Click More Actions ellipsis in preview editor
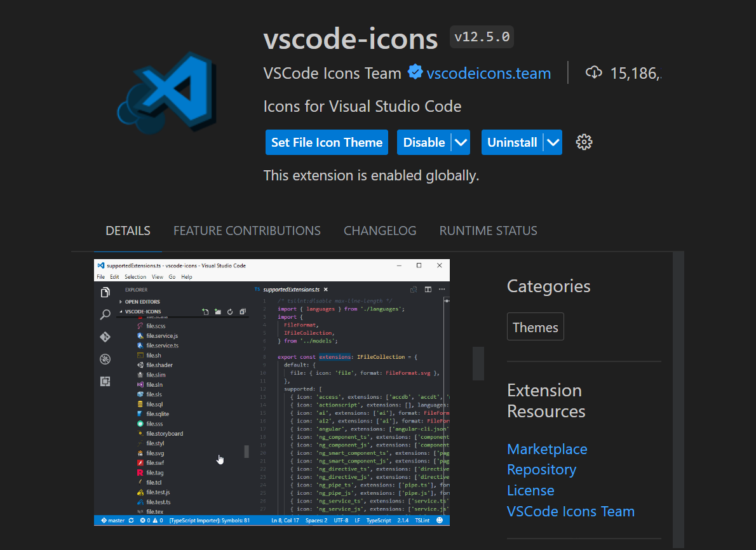 (442, 290)
